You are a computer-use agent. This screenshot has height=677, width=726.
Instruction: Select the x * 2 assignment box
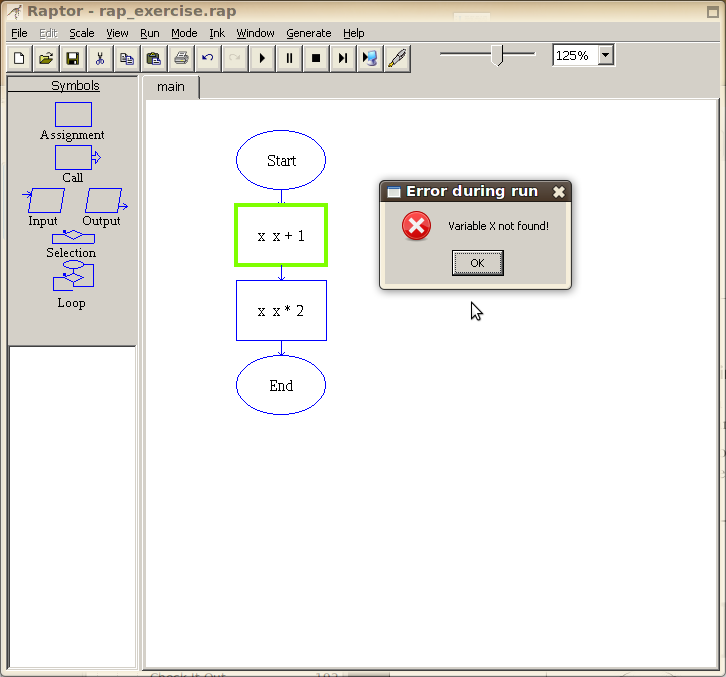281,311
